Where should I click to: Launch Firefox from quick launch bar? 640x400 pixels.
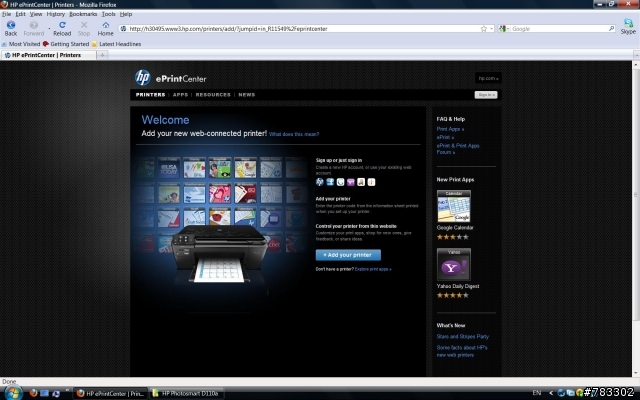33,393
